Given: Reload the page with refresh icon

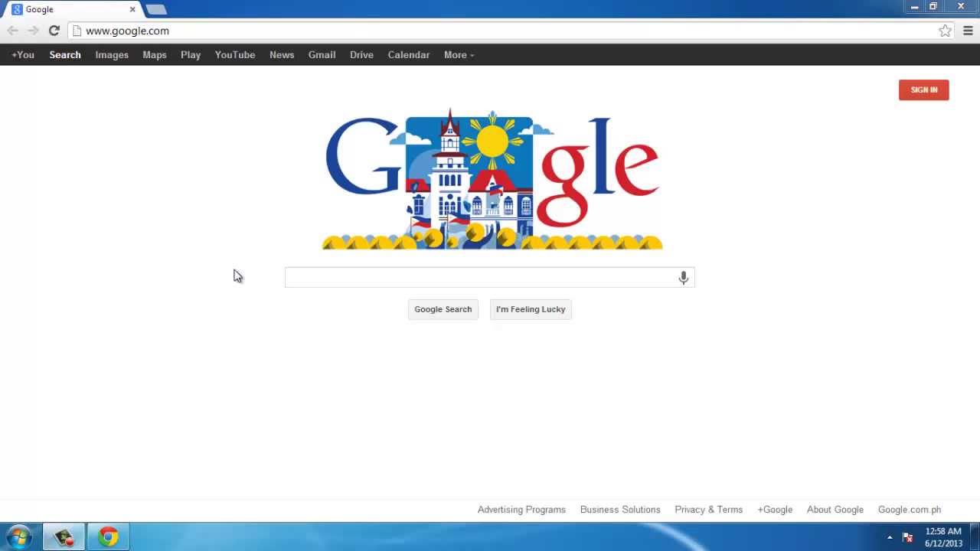Looking at the screenshot, I should click(x=54, y=31).
